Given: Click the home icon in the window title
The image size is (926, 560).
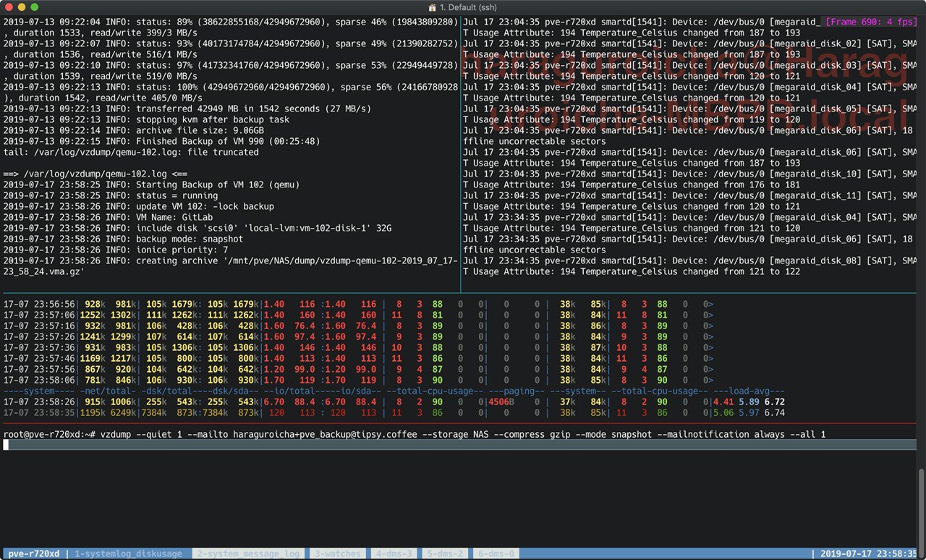Looking at the screenshot, I should [x=433, y=7].
